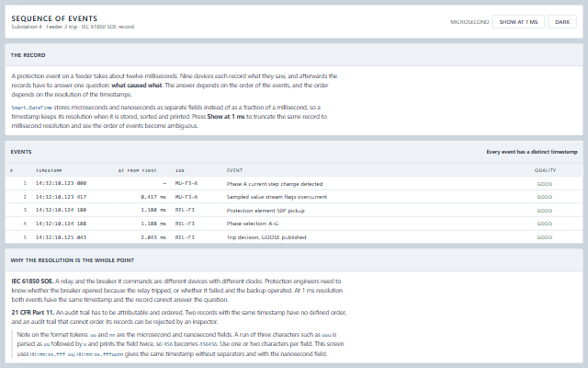
Task: Click the EVENTS section heading
Action: pos(21,152)
